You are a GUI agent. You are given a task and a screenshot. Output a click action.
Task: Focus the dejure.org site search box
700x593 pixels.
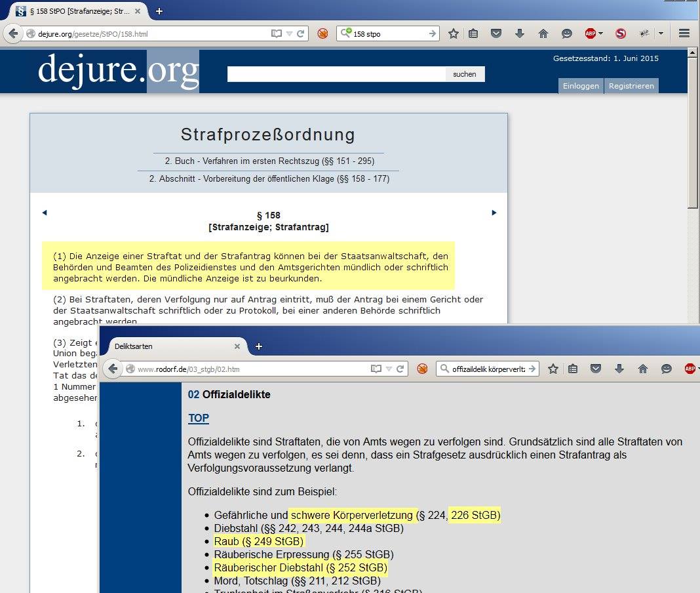pyautogui.click(x=336, y=74)
